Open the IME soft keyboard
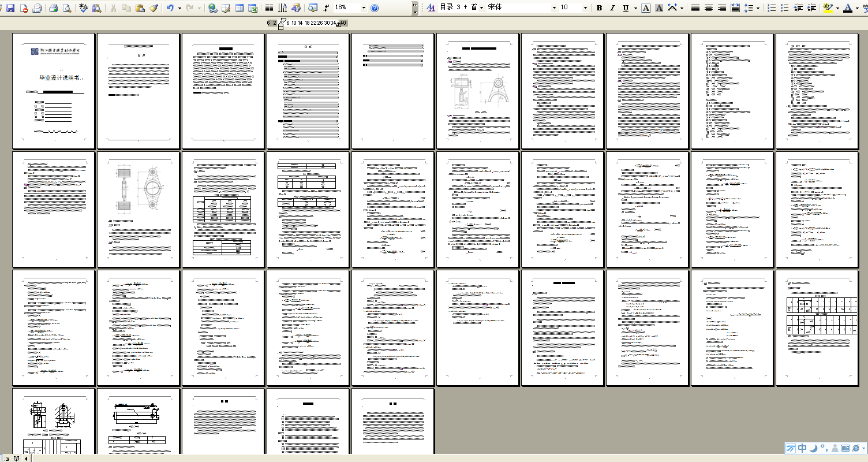868x462 pixels. tap(845, 448)
